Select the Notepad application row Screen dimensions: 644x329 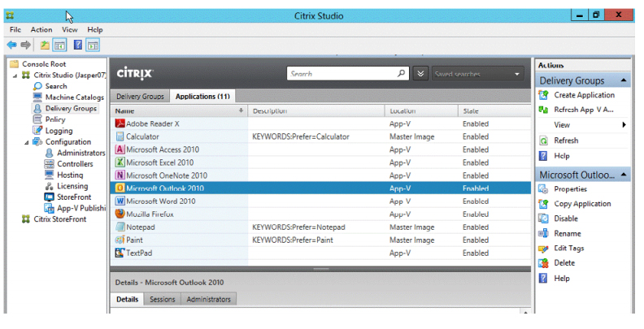coord(320,227)
